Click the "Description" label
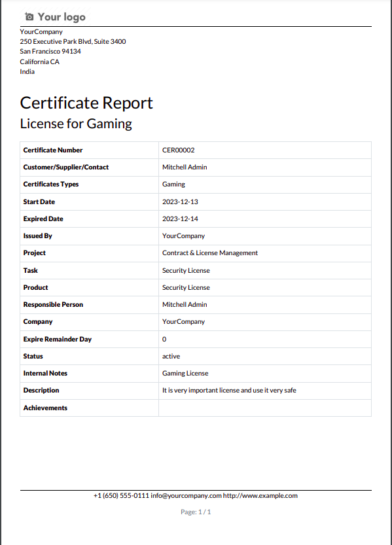392x545 pixels. click(x=41, y=391)
